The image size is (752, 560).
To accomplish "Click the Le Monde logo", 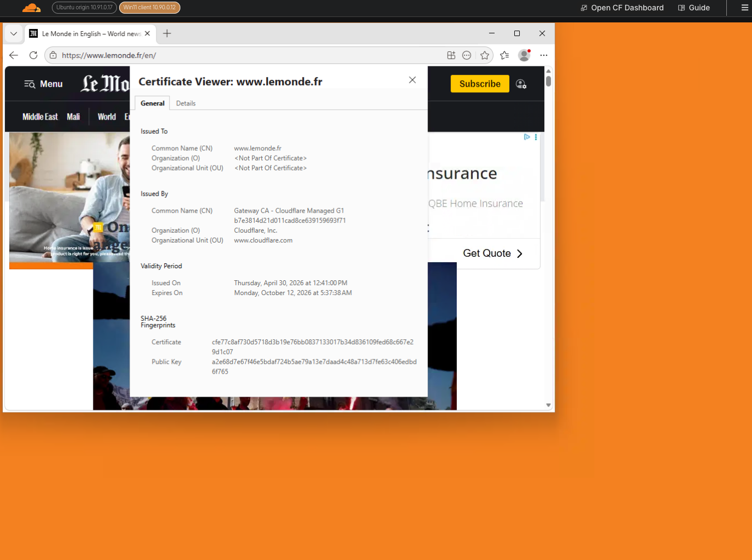I will [105, 84].
